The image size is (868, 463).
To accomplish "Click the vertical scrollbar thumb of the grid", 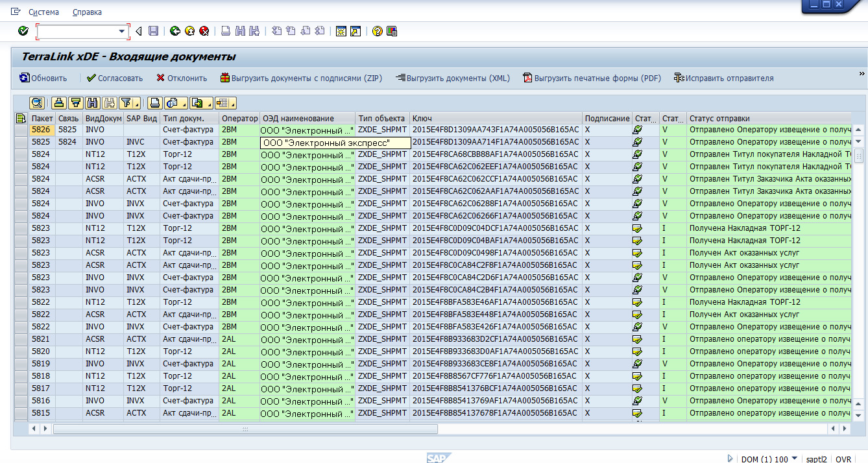I will click(858, 155).
